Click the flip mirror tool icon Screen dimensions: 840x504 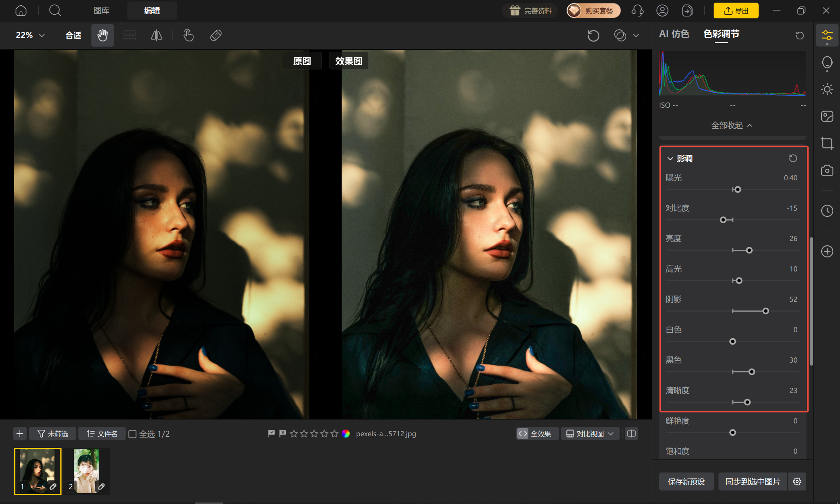(156, 35)
